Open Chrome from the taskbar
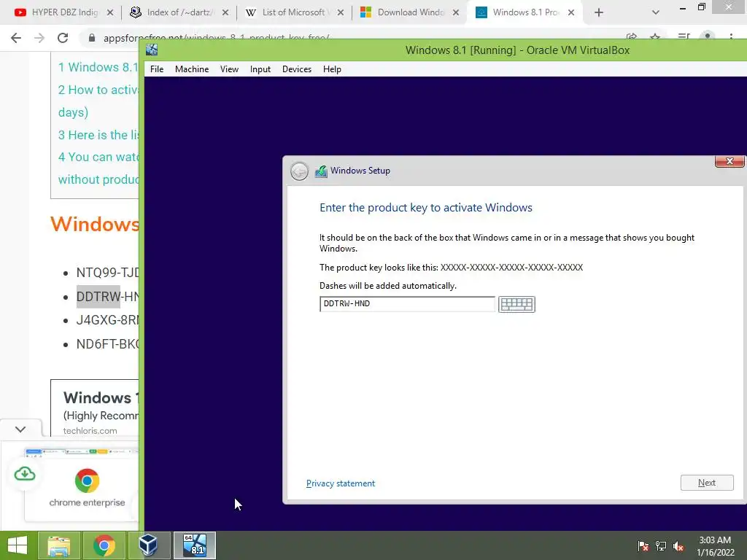Image resolution: width=747 pixels, height=560 pixels. (x=104, y=545)
